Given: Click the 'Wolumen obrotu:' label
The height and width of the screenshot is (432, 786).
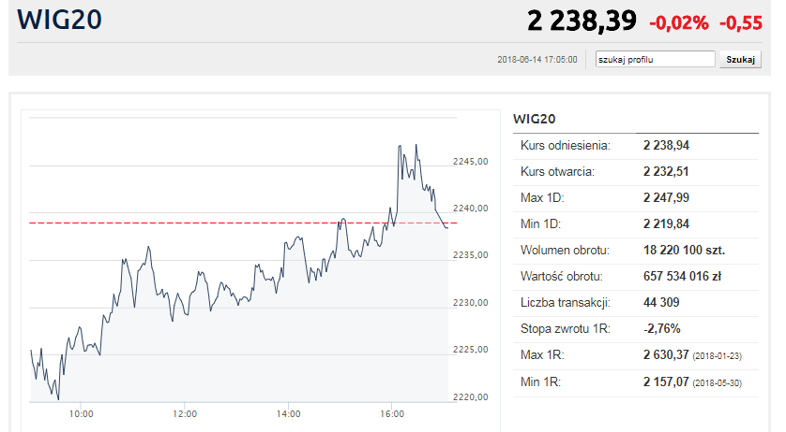Looking at the screenshot, I should (565, 250).
